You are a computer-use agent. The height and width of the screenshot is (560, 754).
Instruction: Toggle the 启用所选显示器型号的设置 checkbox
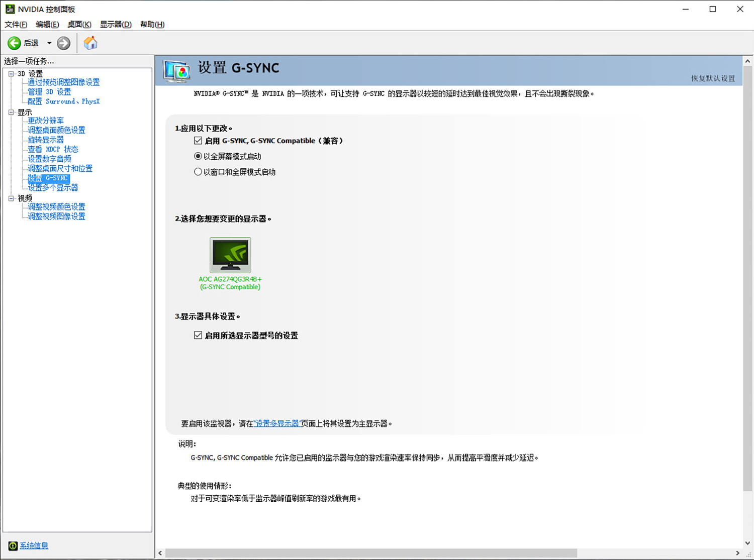pos(198,335)
